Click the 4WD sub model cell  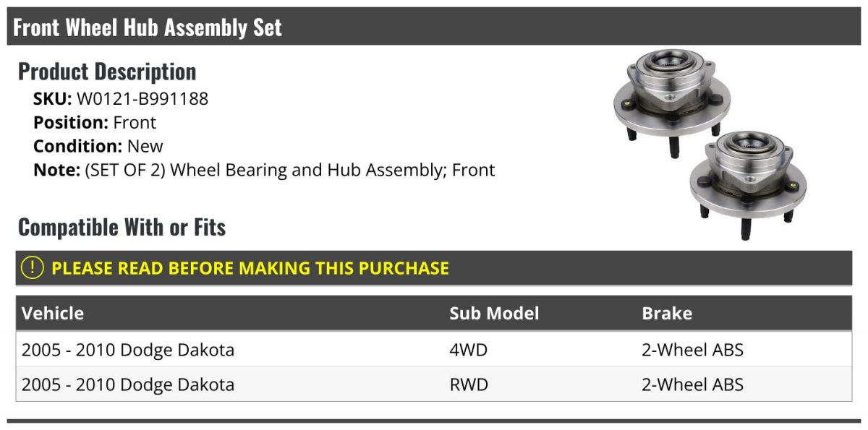[469, 350]
